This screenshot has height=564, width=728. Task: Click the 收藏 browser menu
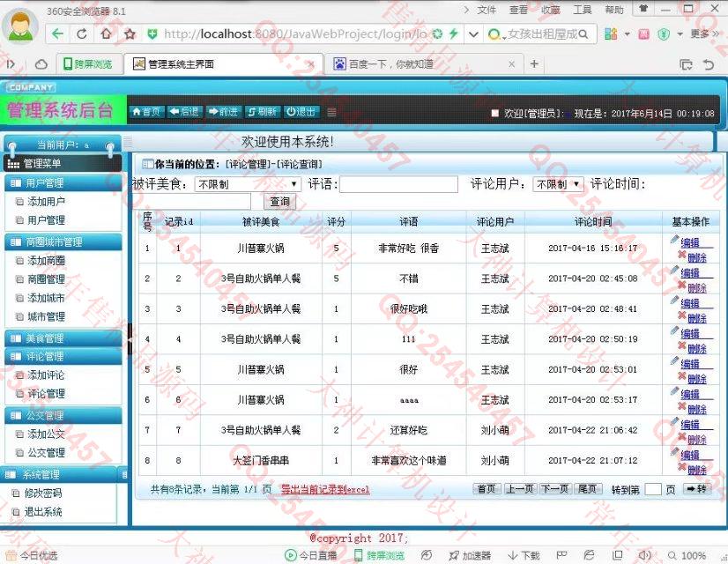(551, 10)
